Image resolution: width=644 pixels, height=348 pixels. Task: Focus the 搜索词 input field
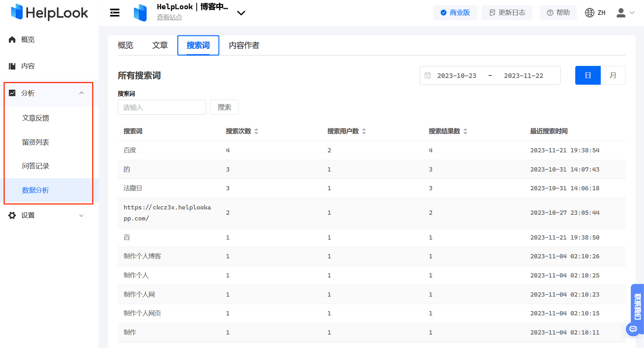162,107
